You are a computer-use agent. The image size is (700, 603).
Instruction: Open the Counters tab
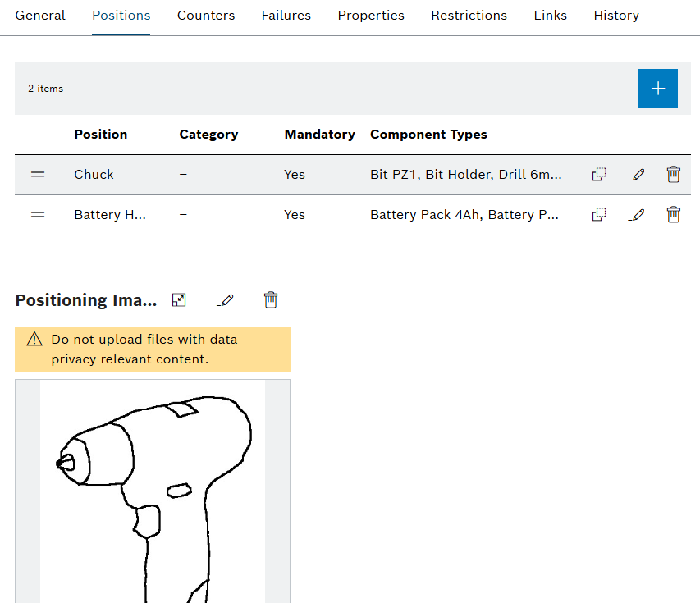point(206,15)
